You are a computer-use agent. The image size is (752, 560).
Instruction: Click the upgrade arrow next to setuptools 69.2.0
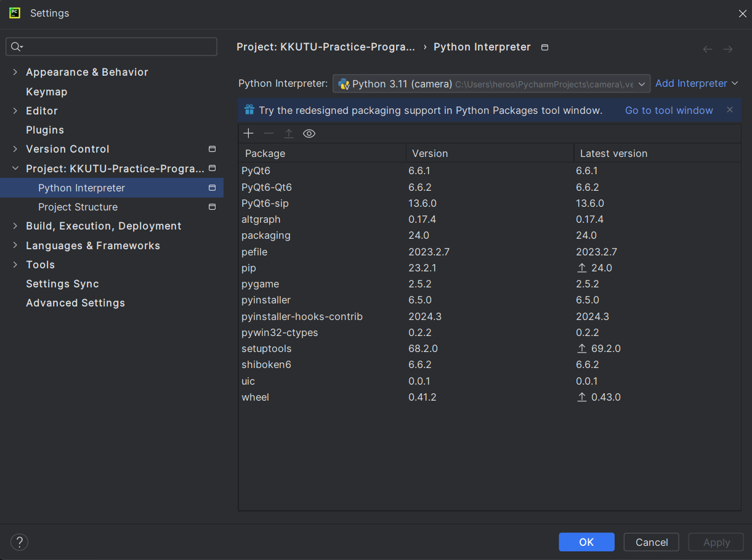coord(581,349)
